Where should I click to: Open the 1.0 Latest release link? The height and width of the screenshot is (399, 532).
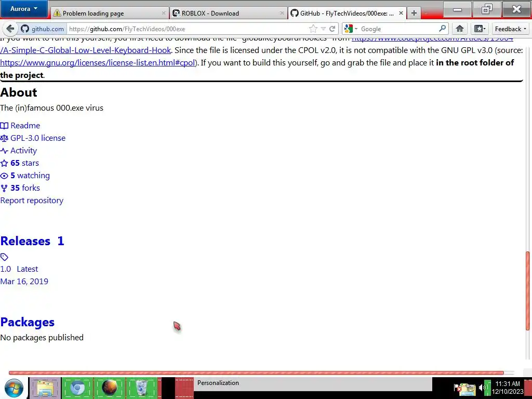pyautogui.click(x=19, y=269)
